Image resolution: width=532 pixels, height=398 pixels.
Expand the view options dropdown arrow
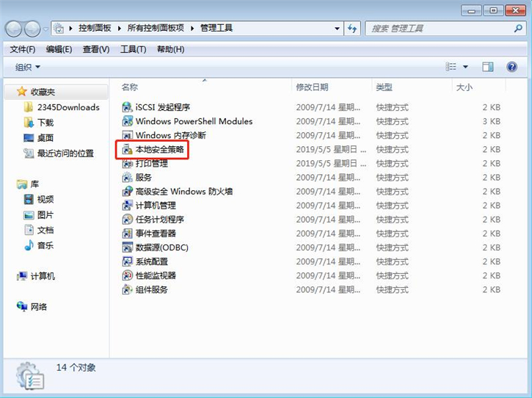(x=465, y=67)
